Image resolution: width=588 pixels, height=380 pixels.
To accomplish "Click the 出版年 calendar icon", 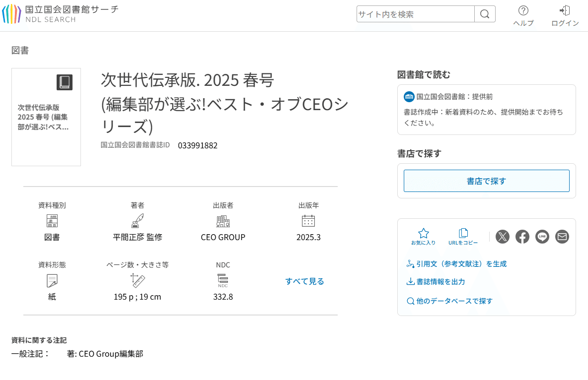I will click(308, 221).
